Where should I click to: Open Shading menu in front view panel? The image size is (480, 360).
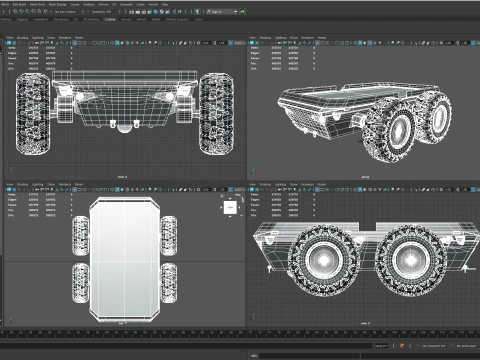coord(22,38)
